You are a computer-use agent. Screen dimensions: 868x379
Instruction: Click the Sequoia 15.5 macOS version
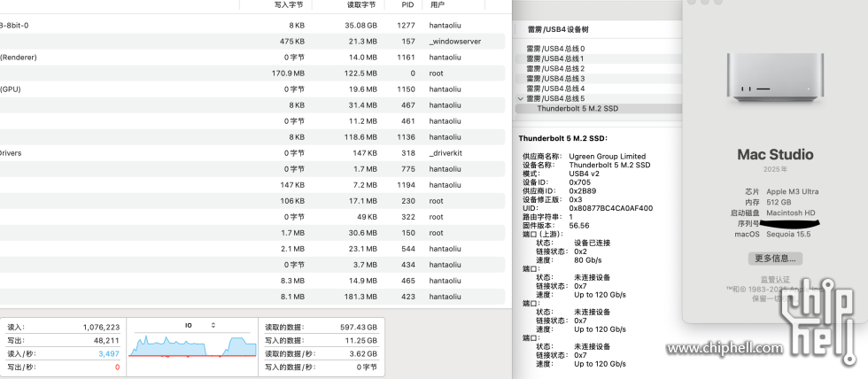788,234
